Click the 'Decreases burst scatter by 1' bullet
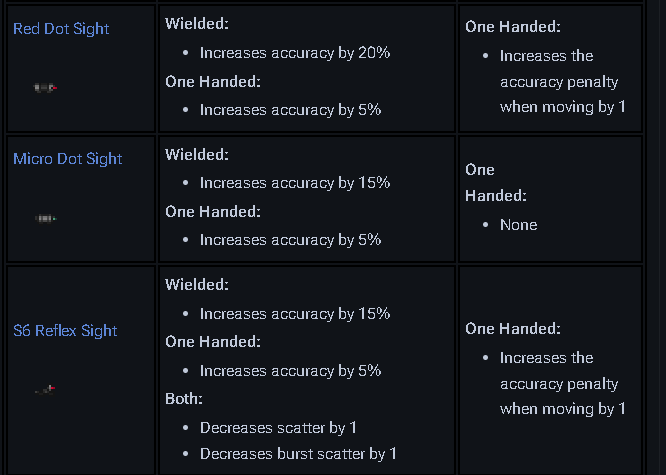The image size is (666, 475). click(x=298, y=454)
